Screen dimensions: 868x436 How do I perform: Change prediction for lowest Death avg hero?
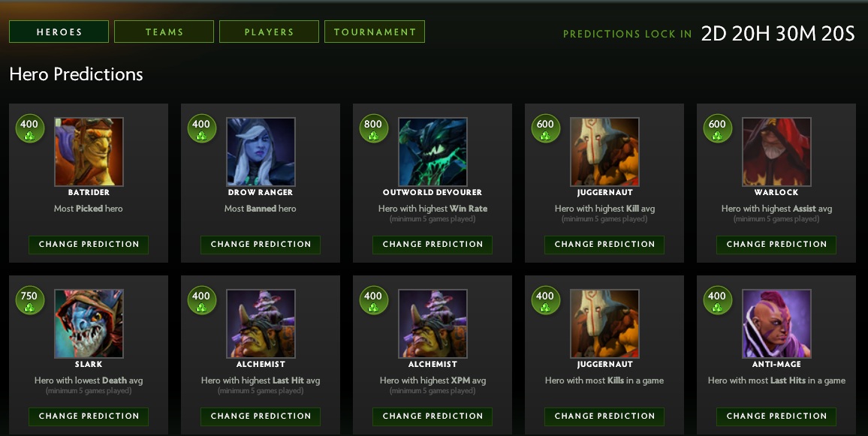coord(89,416)
